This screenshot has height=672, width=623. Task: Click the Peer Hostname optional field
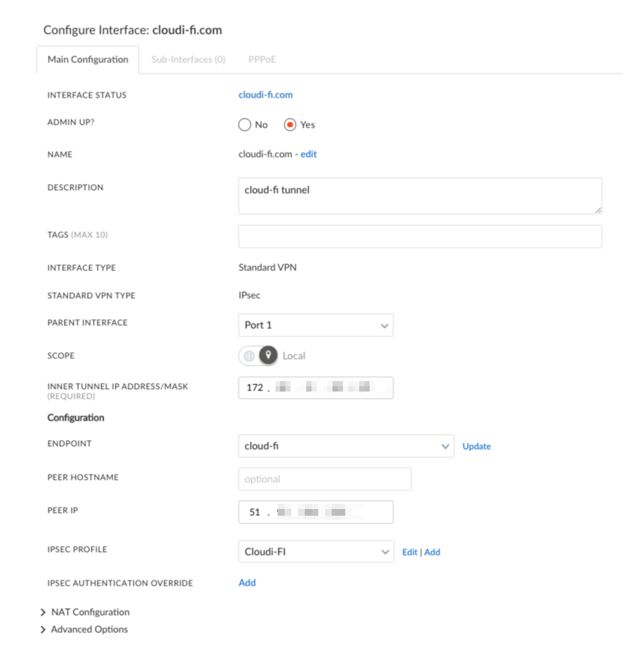coord(324,478)
